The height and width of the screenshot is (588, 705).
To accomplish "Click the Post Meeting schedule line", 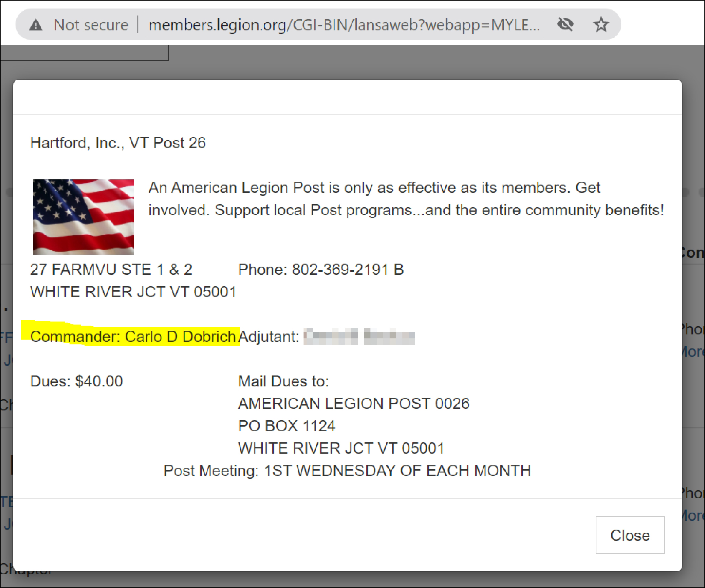I will [347, 471].
